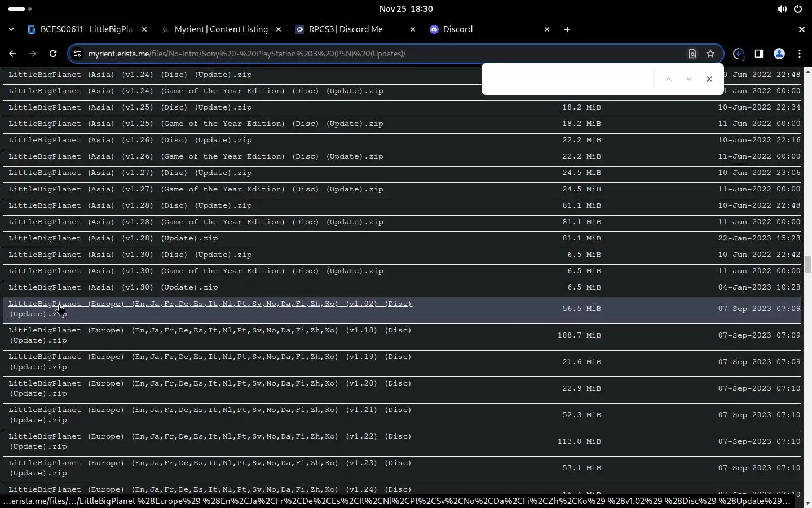Download LittleBigPlanet (Europe) v1.21 Disc Update zip

[210, 415]
